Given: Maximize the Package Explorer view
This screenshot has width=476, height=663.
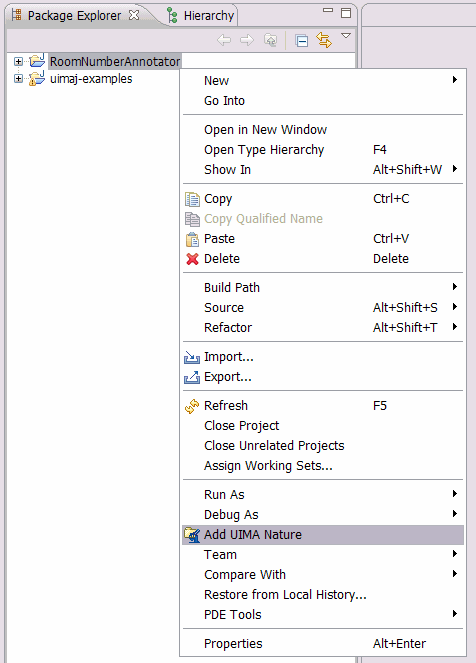Looking at the screenshot, I should click(346, 13).
